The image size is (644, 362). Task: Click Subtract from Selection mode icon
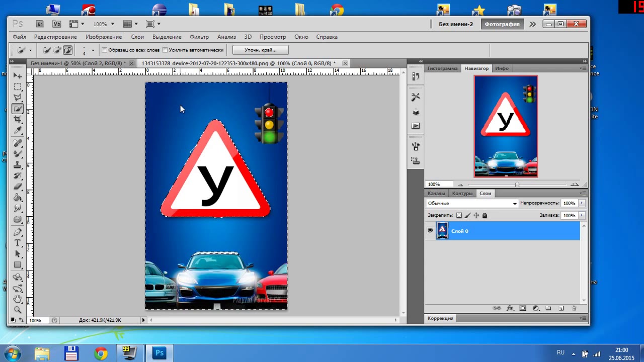point(68,50)
